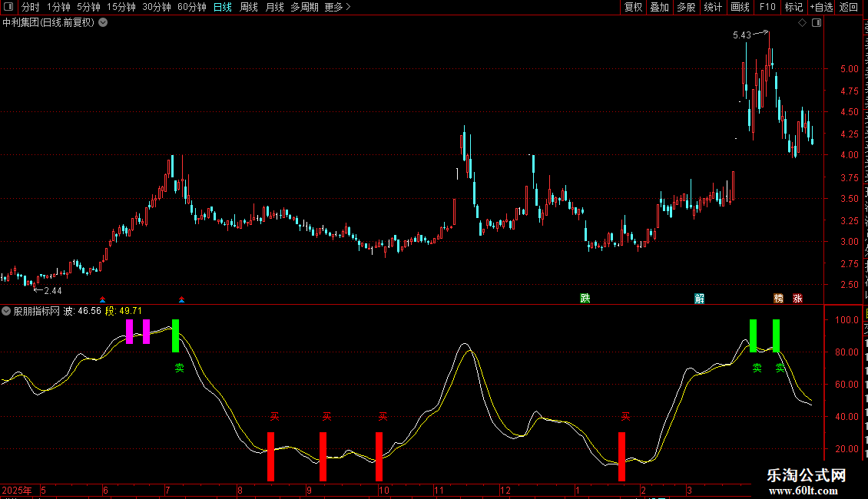868x499 pixels.
Task: Click the first magenta signal bar
Action: click(130, 332)
